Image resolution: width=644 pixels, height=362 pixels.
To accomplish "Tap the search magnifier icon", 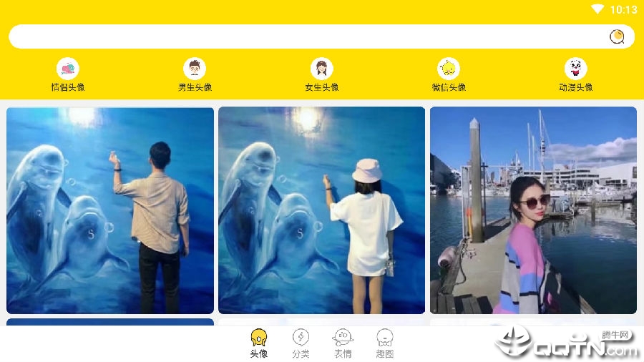I will point(617,36).
